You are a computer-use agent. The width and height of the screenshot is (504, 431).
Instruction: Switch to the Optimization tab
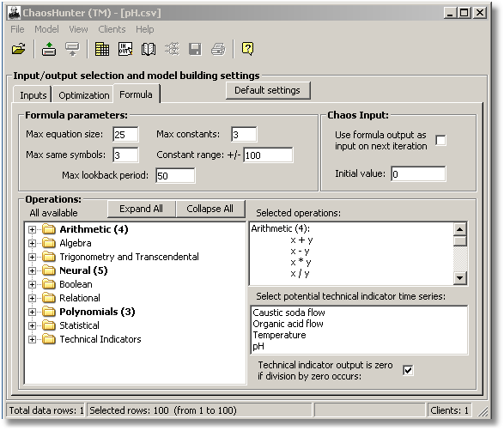pos(84,95)
